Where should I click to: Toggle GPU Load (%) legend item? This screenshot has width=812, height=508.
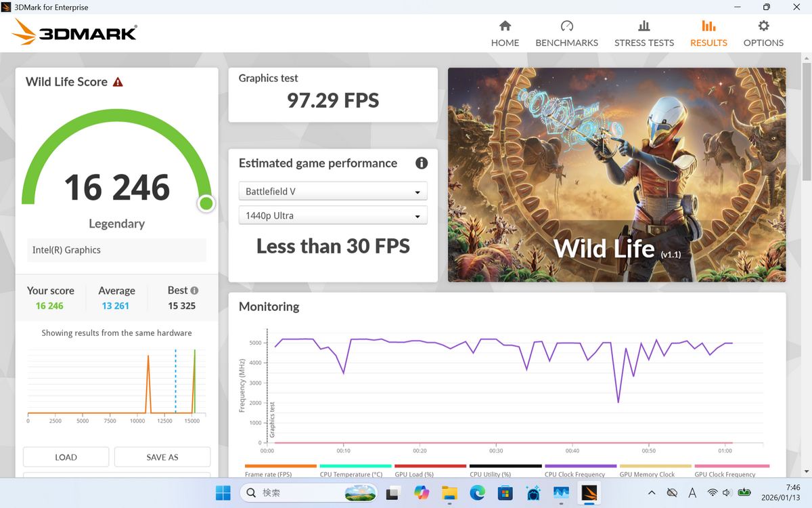point(431,471)
